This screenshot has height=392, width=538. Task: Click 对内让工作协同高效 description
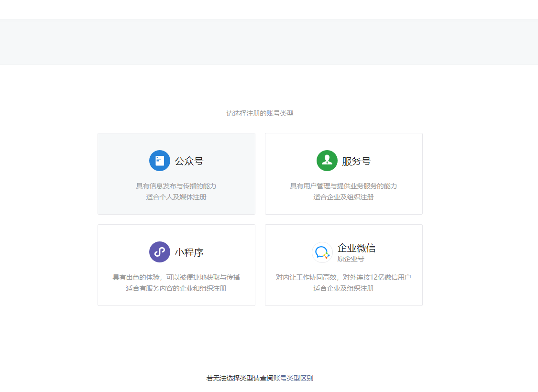click(343, 277)
